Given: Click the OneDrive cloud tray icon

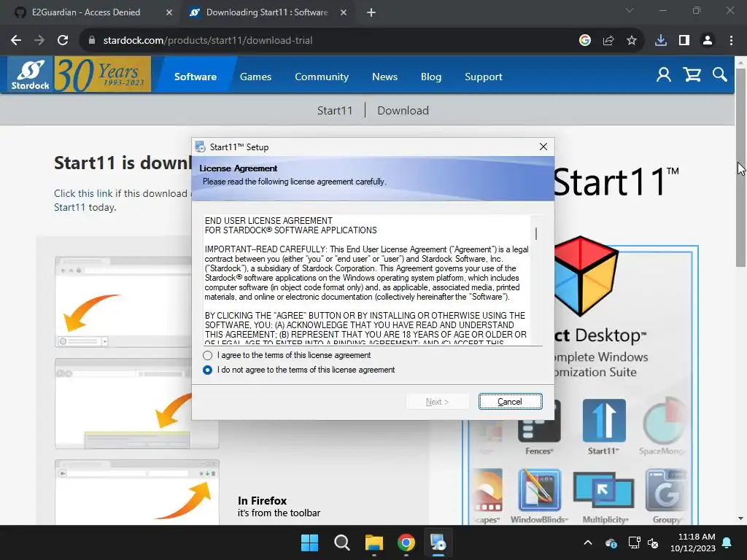Looking at the screenshot, I should point(611,542).
